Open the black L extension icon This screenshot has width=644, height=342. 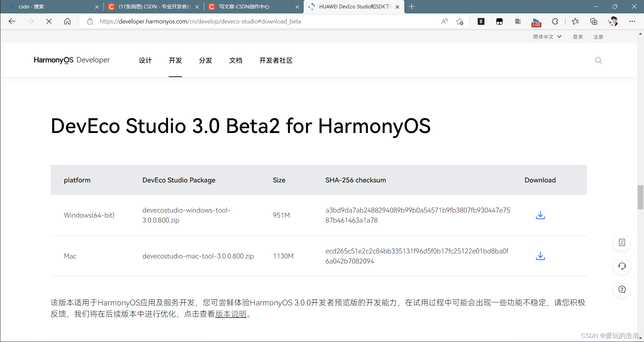481,21
